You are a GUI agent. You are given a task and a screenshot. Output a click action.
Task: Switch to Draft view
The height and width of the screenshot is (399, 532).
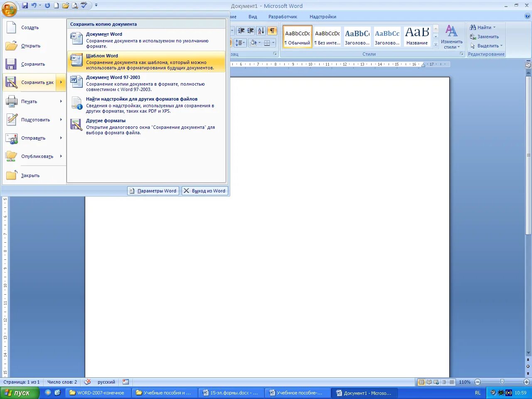point(451,382)
